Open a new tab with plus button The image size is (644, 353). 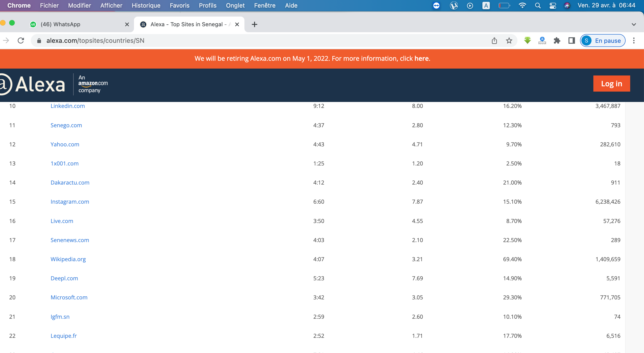pos(255,24)
